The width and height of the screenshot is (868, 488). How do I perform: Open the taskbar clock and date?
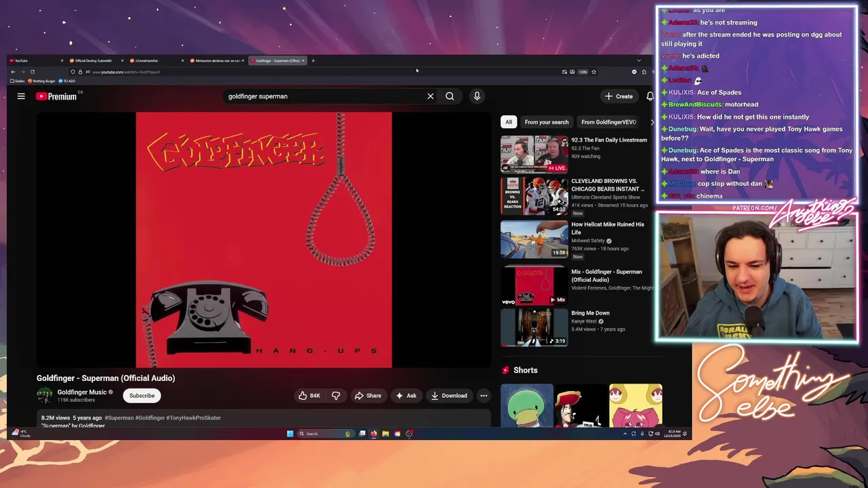coord(673,433)
